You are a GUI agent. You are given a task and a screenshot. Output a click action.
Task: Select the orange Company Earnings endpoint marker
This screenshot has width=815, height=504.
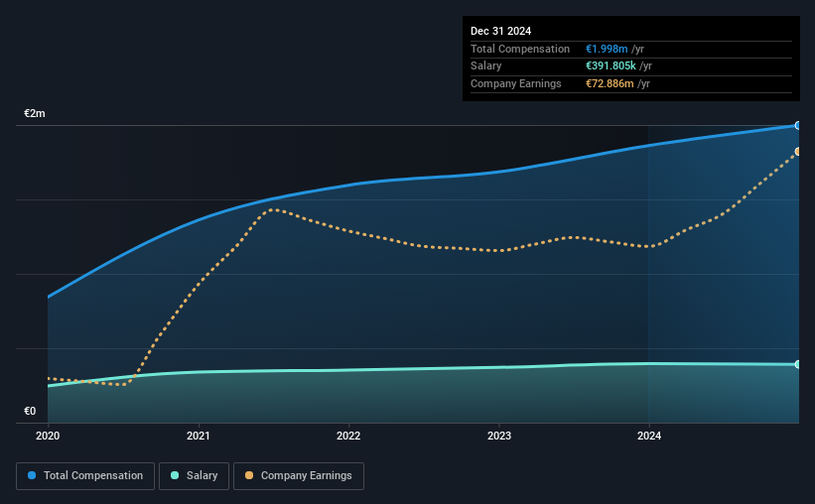tap(798, 152)
